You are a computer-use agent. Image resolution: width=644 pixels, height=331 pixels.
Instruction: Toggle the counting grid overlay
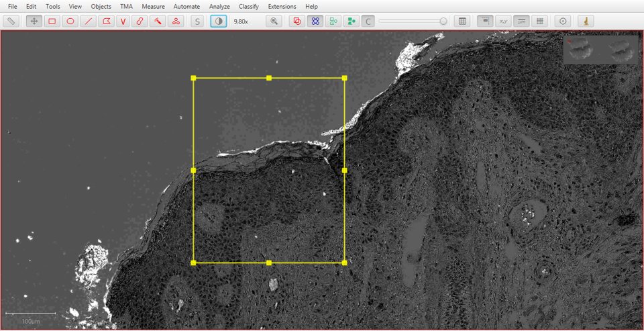[x=539, y=21]
